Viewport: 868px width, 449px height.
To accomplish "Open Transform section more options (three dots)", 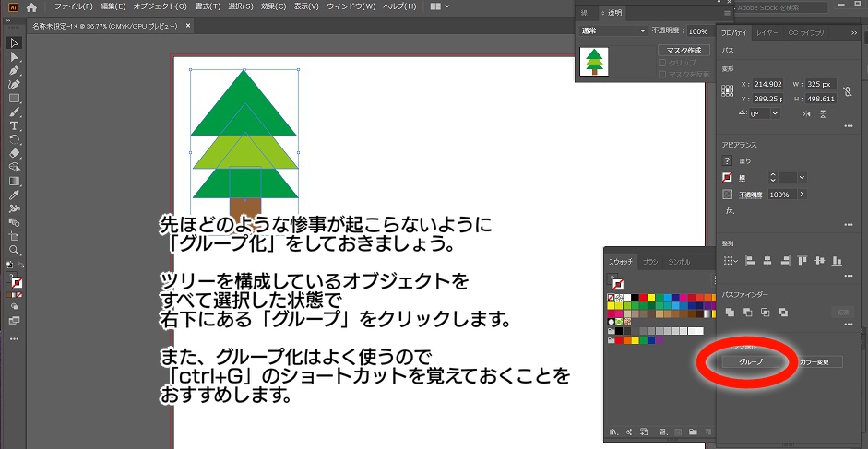I will pos(849,126).
